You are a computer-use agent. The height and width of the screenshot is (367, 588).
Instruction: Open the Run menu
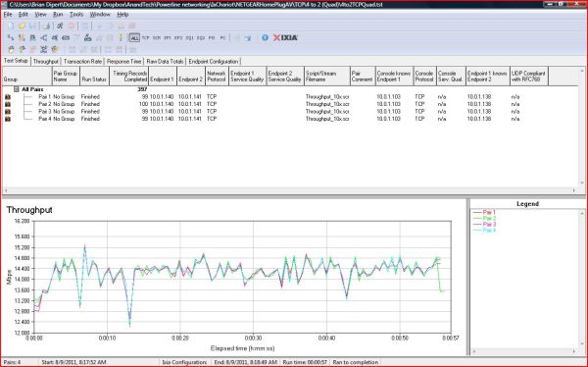pos(58,15)
